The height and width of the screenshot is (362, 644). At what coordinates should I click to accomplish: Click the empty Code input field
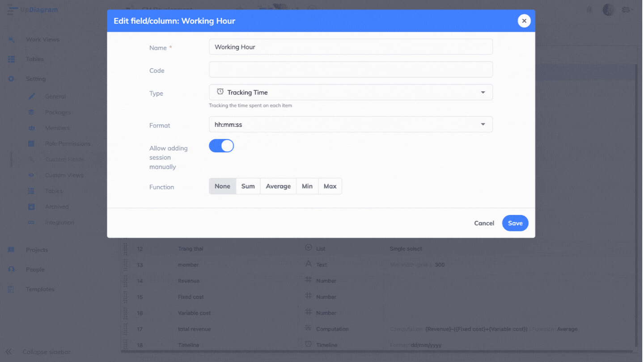[x=351, y=70]
